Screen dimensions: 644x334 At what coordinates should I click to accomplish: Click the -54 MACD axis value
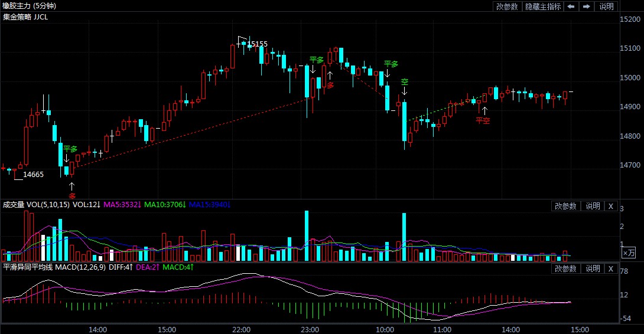pos(625,319)
